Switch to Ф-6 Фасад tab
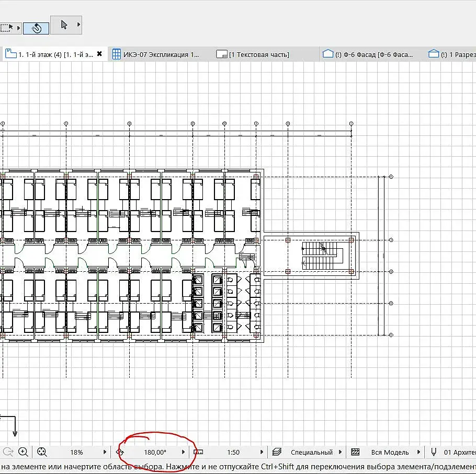The image size is (476, 474). (368, 54)
